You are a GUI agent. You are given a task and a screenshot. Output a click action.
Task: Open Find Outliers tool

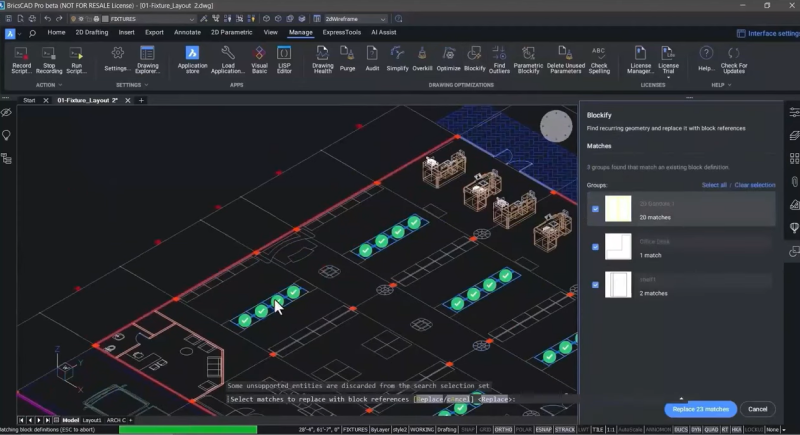pyautogui.click(x=500, y=54)
